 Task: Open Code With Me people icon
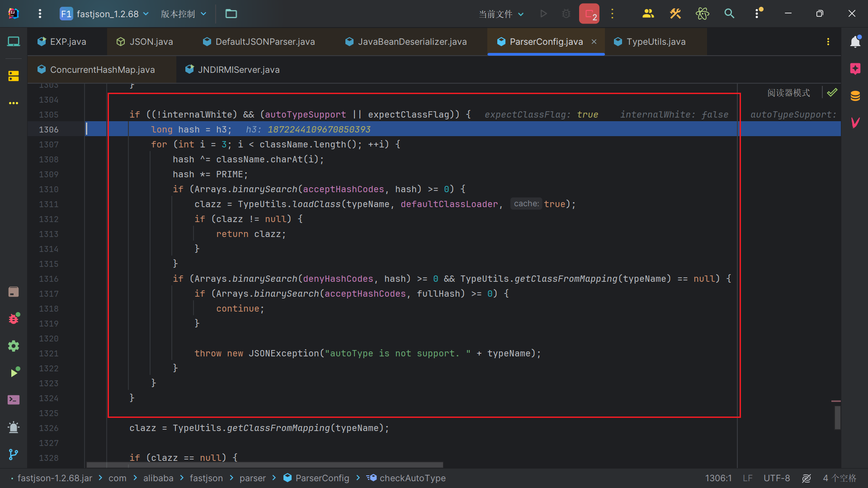[648, 14]
